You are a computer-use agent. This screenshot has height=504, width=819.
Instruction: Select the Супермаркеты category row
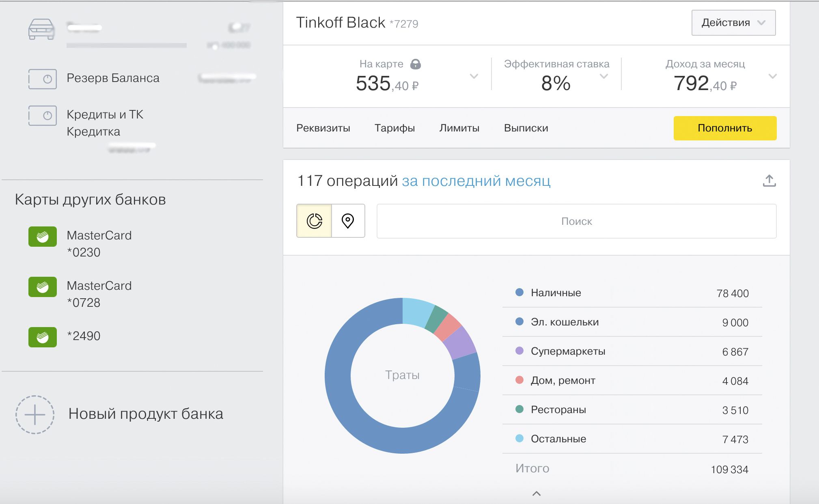tap(632, 351)
